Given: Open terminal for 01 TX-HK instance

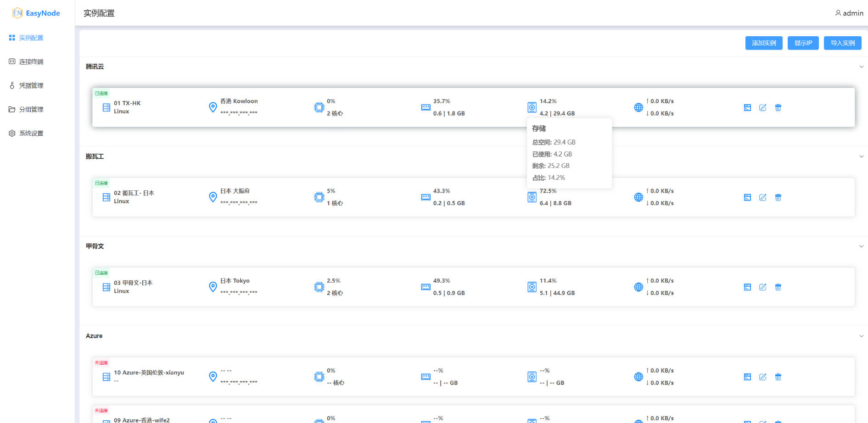Looking at the screenshot, I should (x=747, y=108).
